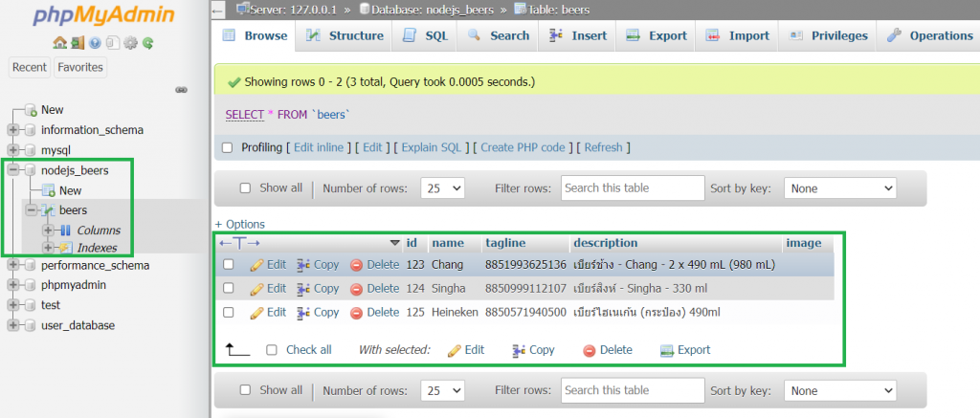Viewport: 980px width, 418px height.
Task: Click the table icon in breadcrumb
Action: point(520,9)
